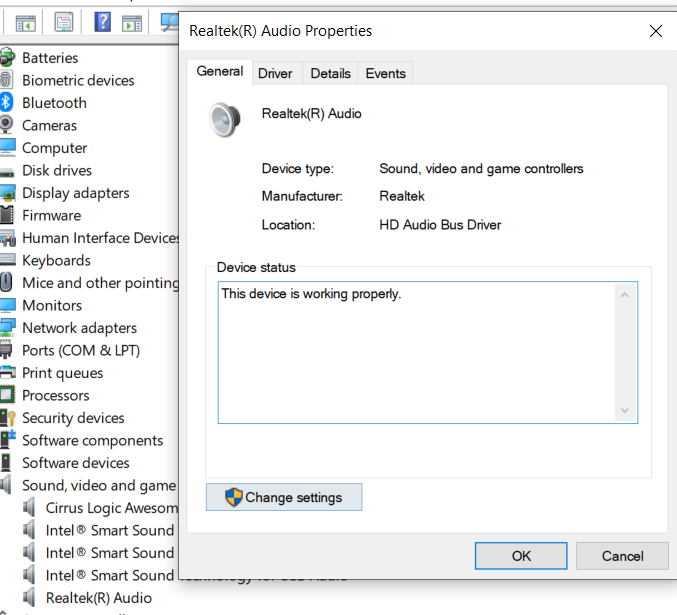
Task: Click 'Sound, video and game controllers' device type value
Action: pyautogui.click(x=481, y=168)
